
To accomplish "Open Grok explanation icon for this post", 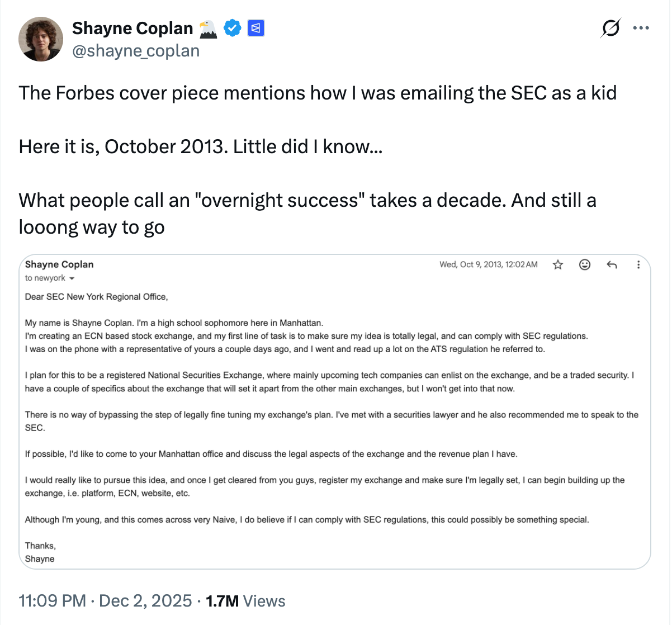I will coord(611,27).
